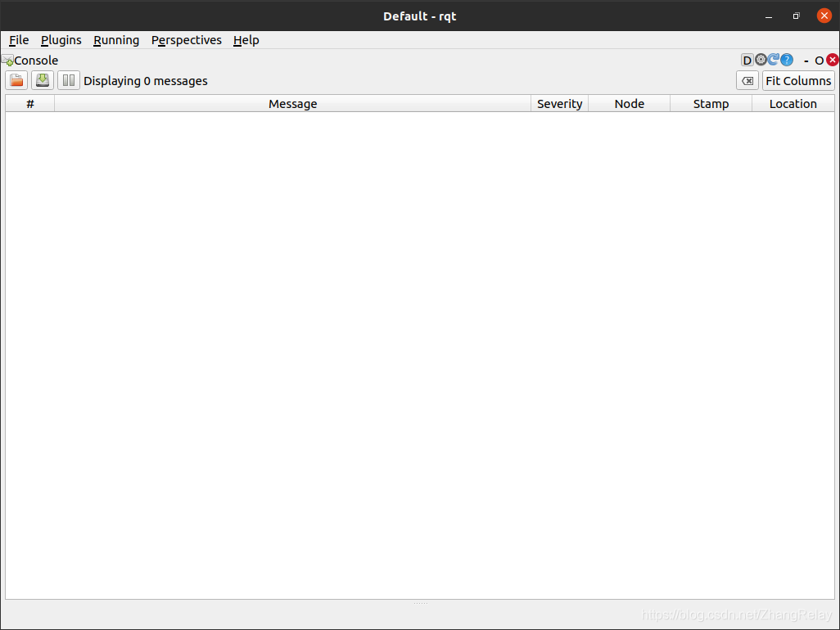Click the splitter handle dots below the table
The height and width of the screenshot is (630, 840).
(x=421, y=603)
